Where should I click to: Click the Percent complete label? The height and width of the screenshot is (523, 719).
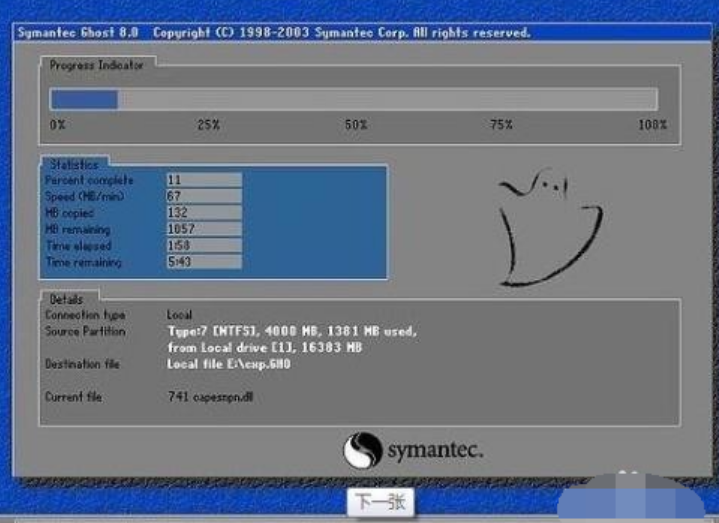click(x=89, y=180)
